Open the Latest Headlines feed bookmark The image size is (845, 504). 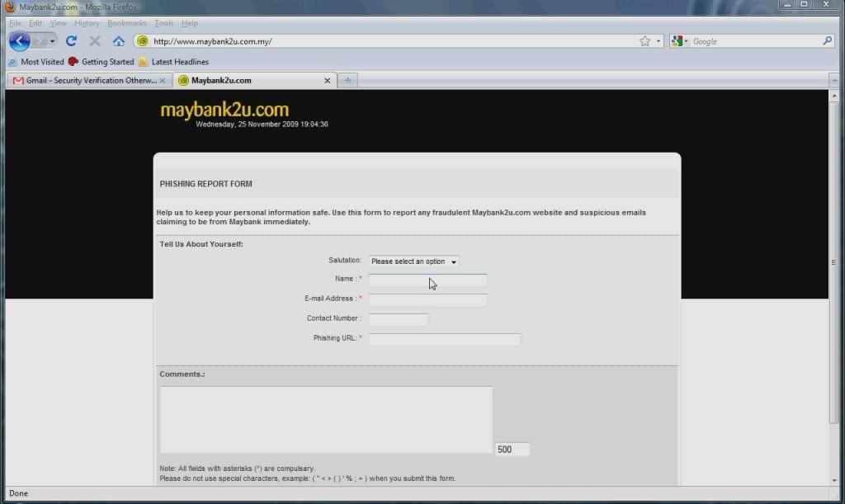coord(173,62)
